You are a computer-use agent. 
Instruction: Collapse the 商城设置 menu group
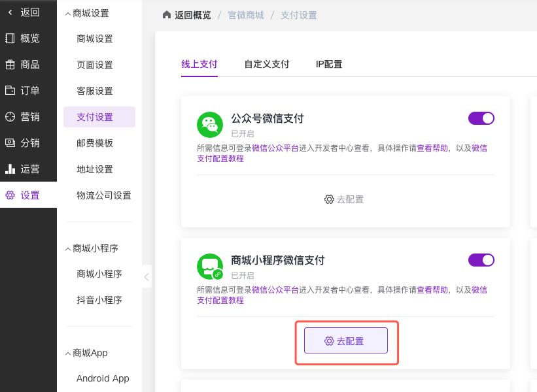(68, 13)
